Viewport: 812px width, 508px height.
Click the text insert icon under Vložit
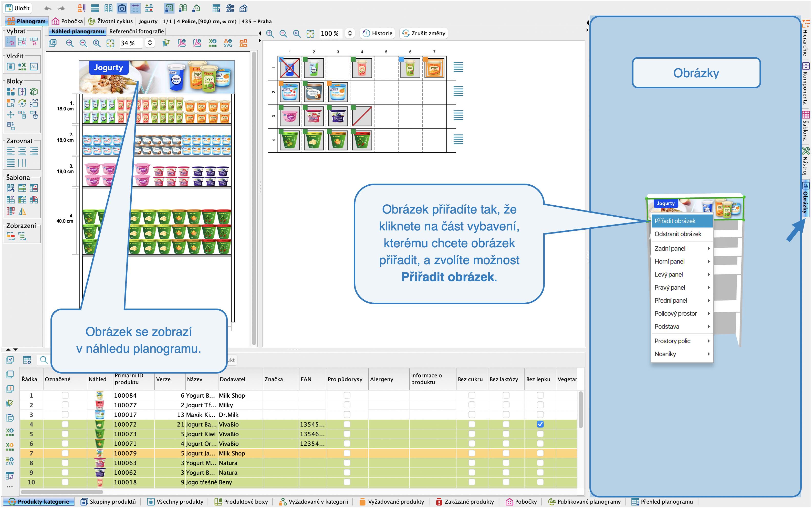[x=34, y=67]
